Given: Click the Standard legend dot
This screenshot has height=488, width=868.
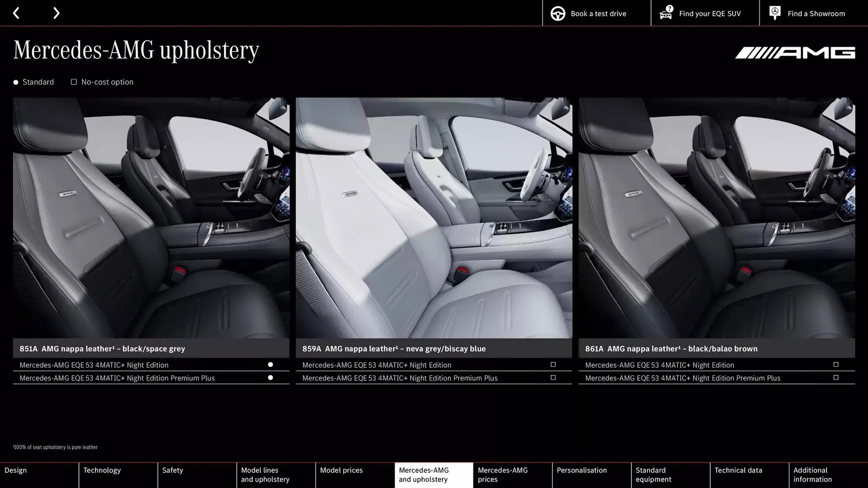Looking at the screenshot, I should (x=16, y=82).
